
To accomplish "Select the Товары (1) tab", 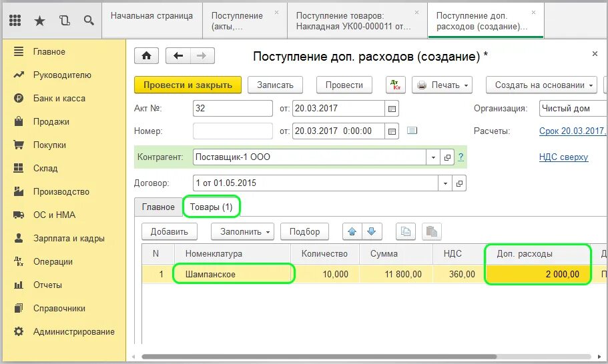I will click(x=212, y=207).
